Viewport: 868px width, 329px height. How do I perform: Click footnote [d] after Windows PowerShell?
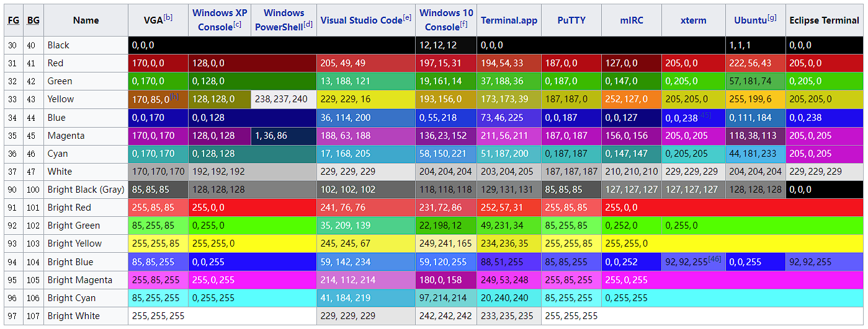308,24
